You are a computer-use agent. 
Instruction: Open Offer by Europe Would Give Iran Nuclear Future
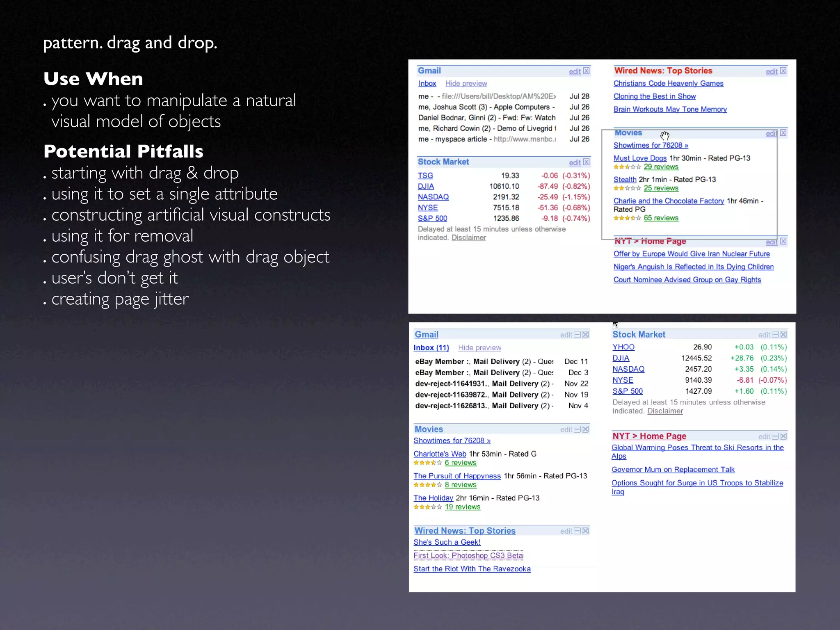(692, 254)
